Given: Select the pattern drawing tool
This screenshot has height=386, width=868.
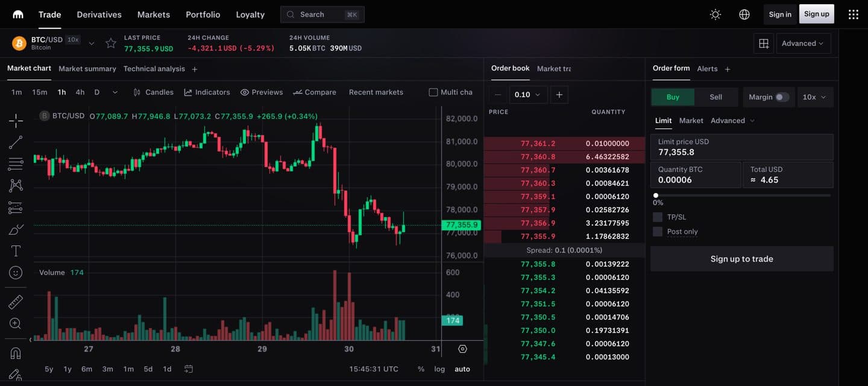Looking at the screenshot, I should point(16,185).
